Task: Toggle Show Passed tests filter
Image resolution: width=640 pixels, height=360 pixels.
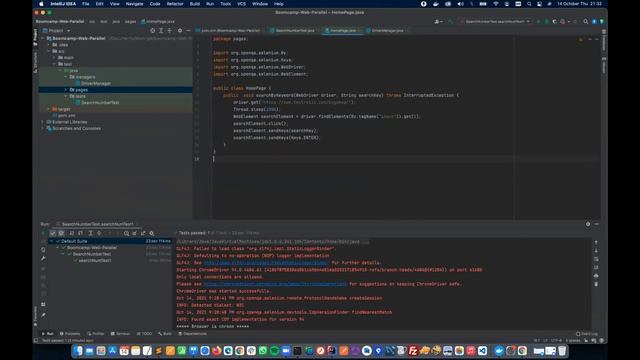Action: pyautogui.click(x=53, y=233)
